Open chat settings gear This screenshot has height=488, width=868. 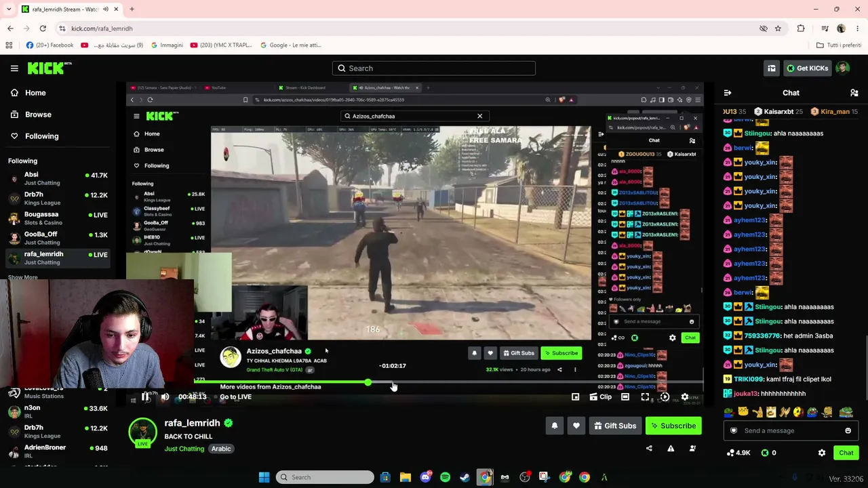click(x=822, y=453)
